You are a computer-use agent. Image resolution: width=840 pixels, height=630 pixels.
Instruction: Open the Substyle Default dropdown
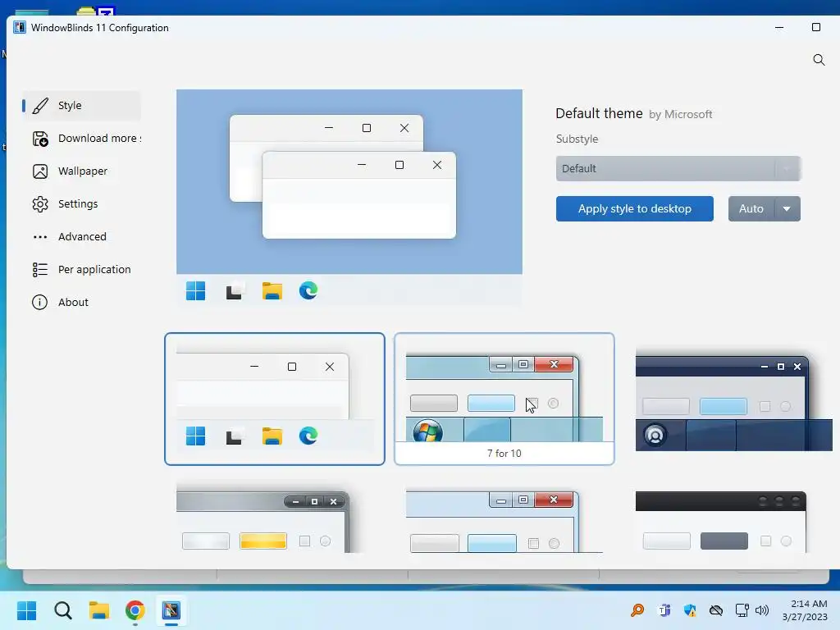tap(678, 169)
